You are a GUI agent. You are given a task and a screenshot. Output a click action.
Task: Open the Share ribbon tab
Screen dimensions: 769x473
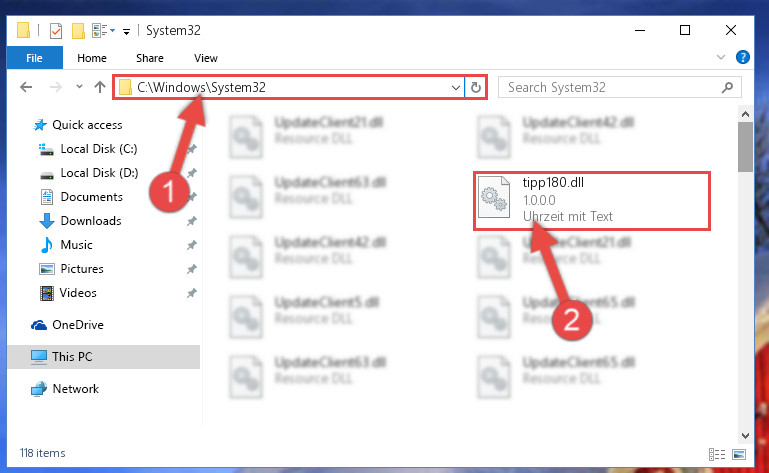point(150,58)
